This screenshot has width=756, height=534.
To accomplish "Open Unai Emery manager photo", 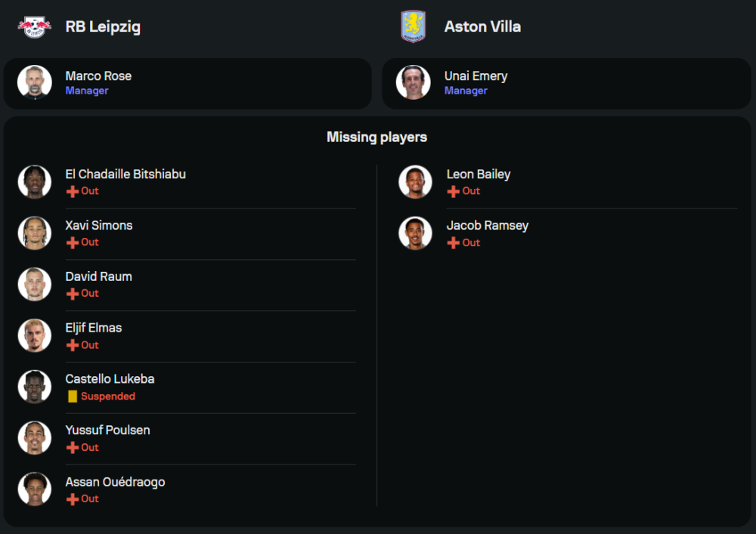I will pyautogui.click(x=414, y=82).
